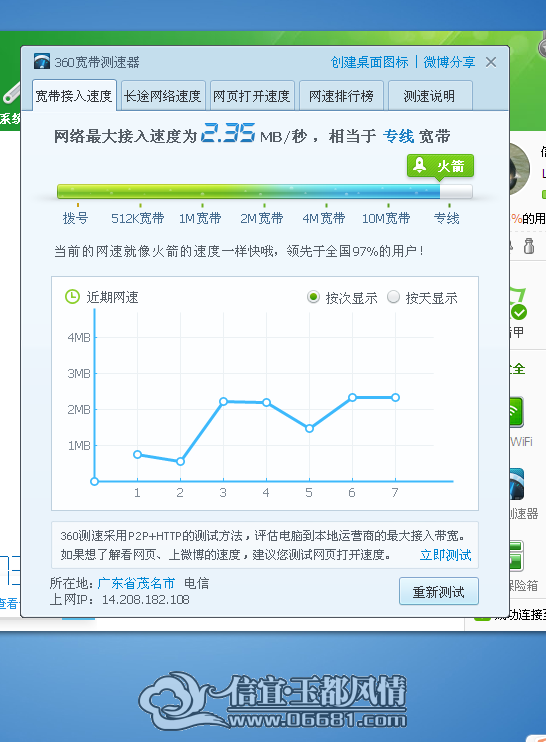Click the 2M宽带 scale label

[x=262, y=218]
